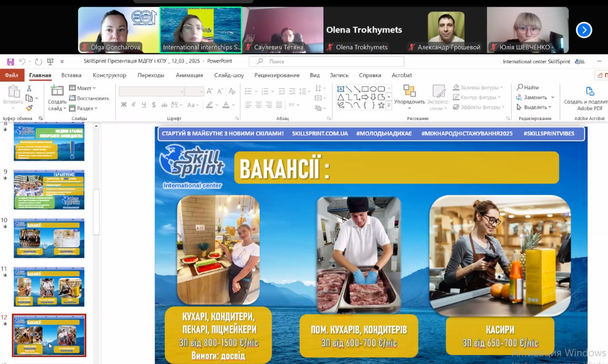Pick the star shape in shapes gallery
The height and width of the screenshot is (364, 608).
[381, 105]
